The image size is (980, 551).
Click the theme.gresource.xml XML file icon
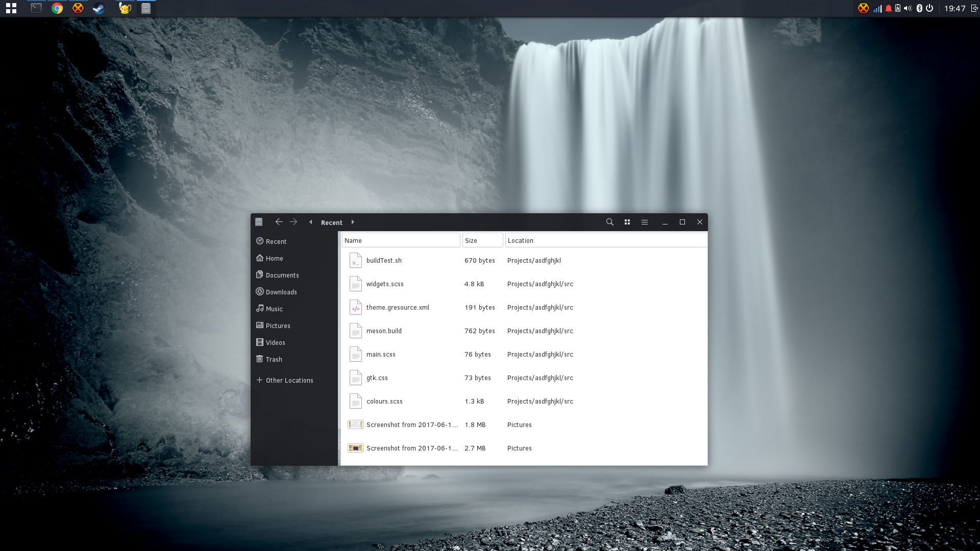pyautogui.click(x=356, y=307)
